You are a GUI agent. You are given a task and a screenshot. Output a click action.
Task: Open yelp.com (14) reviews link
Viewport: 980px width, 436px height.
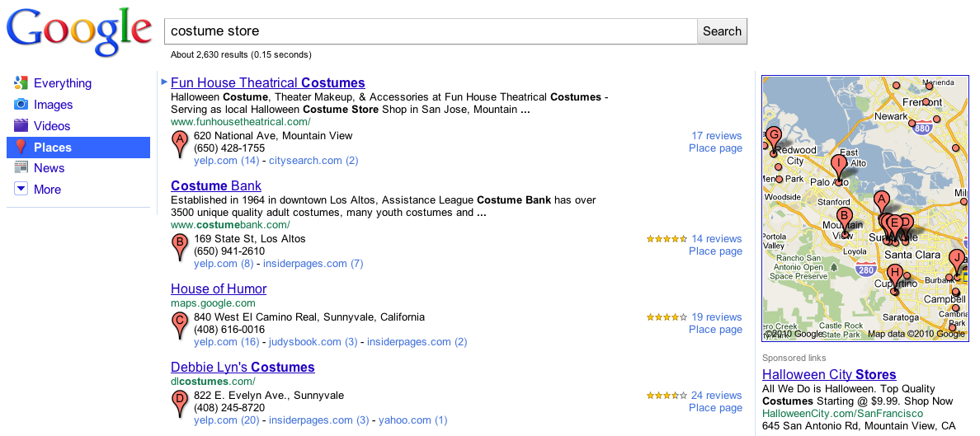(226, 161)
